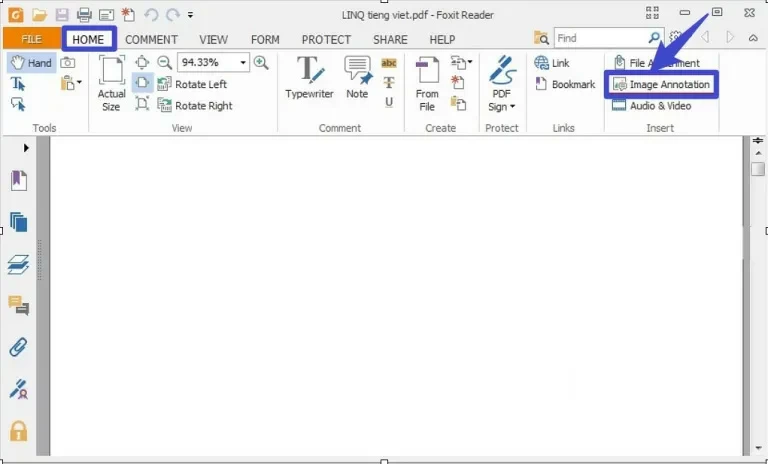Select the Typewriter tool

(310, 77)
